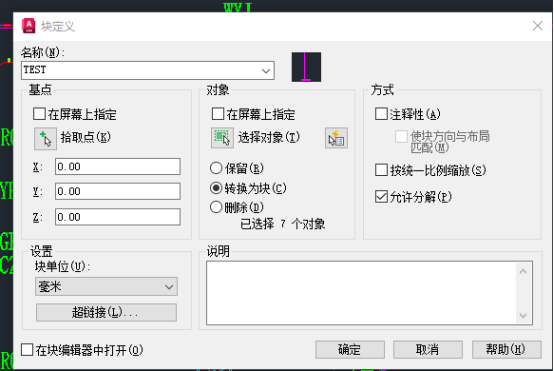This screenshot has height=371, width=554.
Task: Uncheck 允许分解(P)
Action: (381, 196)
